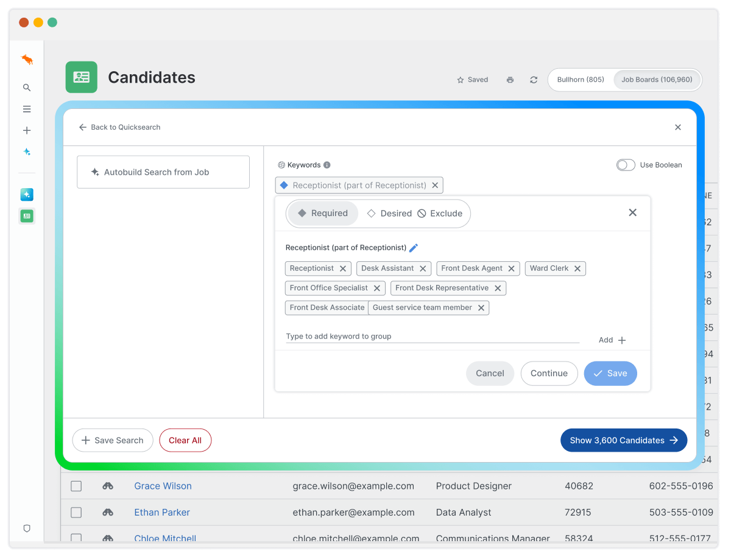Check the Grace Wilson row checkbox

76,486
